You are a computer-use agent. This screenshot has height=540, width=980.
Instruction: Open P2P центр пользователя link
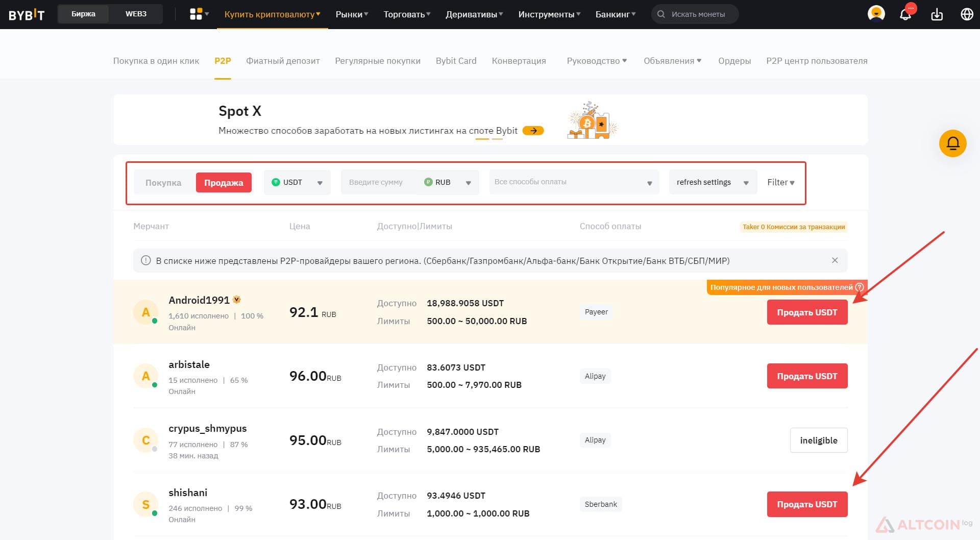coord(817,61)
